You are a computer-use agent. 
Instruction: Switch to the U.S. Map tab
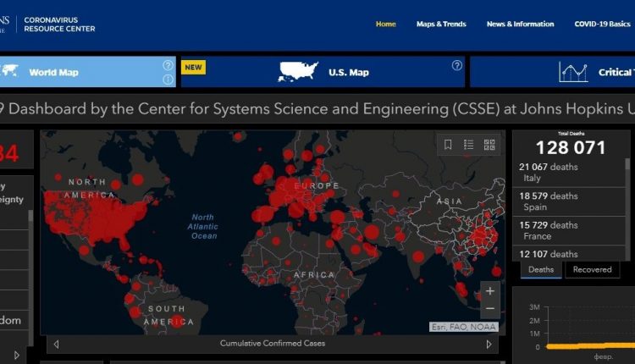pos(323,72)
